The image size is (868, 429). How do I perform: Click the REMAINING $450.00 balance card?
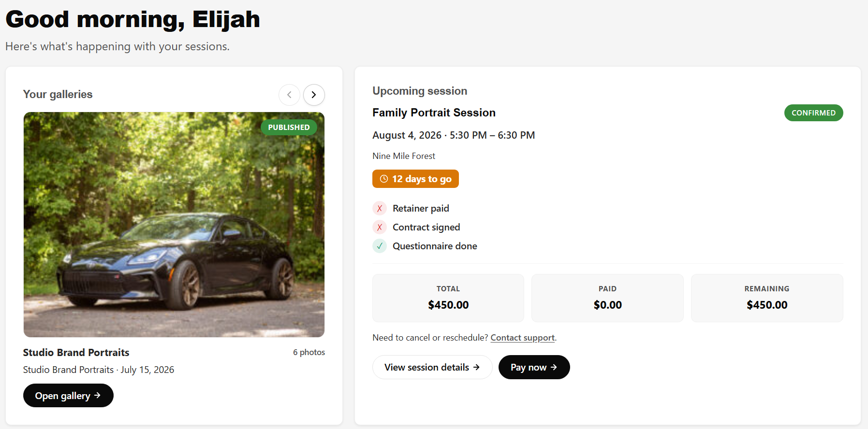pyautogui.click(x=767, y=298)
